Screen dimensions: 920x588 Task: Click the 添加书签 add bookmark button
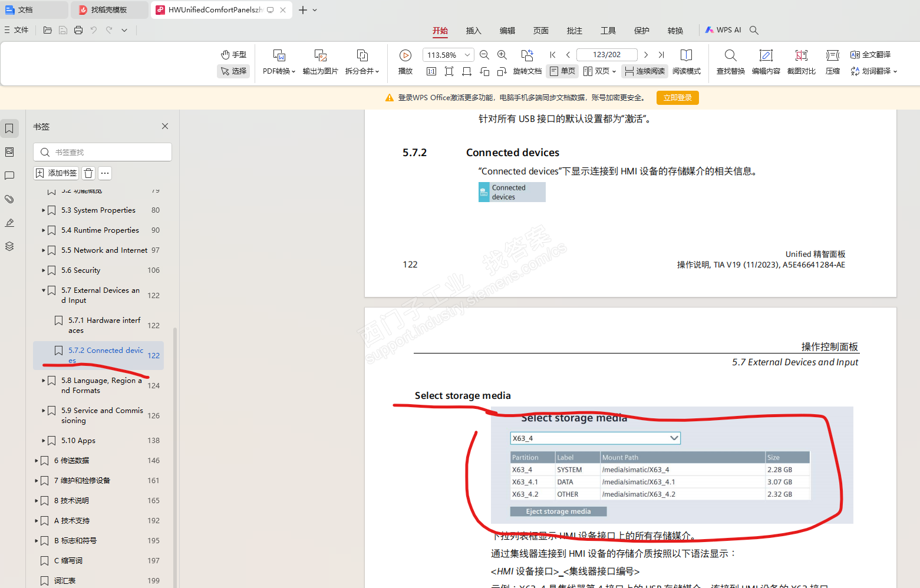tap(57, 173)
